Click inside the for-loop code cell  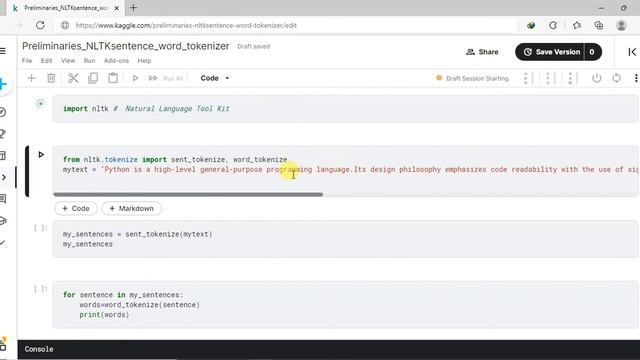(x=345, y=304)
